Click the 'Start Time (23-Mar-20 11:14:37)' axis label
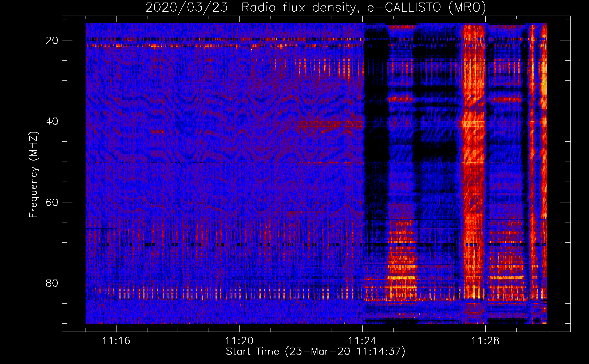This screenshot has width=589, height=364. 316,352
